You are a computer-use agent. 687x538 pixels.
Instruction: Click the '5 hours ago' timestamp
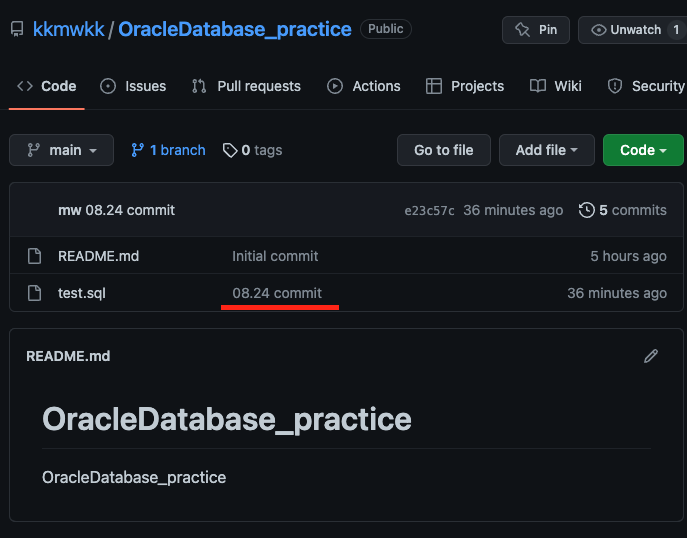[628, 256]
